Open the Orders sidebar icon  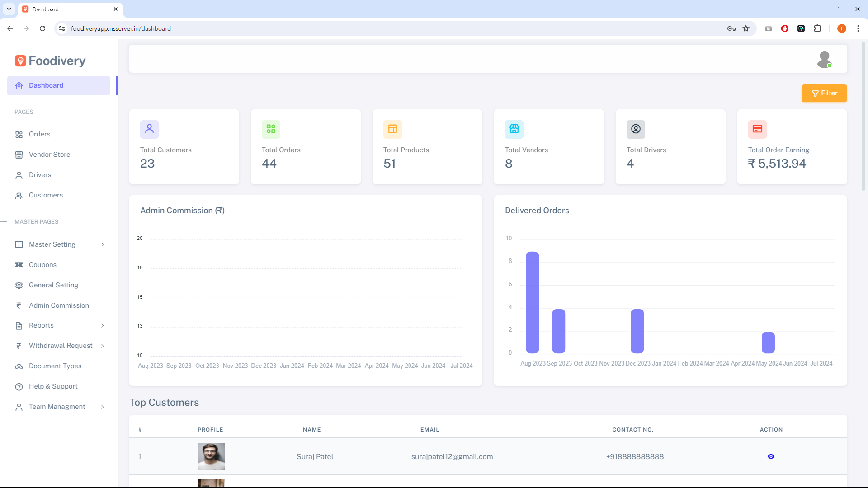click(x=19, y=134)
